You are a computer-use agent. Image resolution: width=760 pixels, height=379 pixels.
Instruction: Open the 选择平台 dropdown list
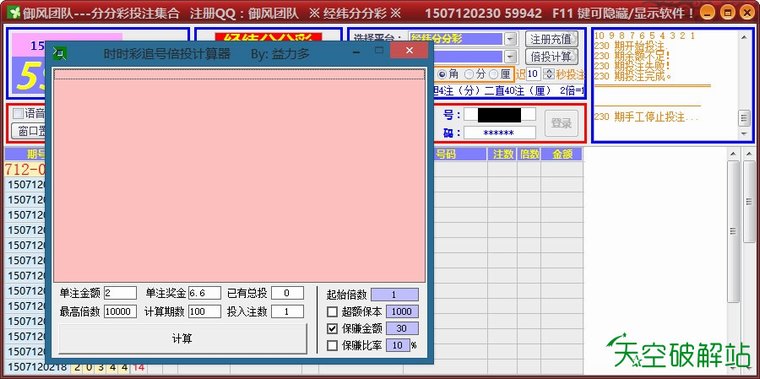tap(510, 39)
